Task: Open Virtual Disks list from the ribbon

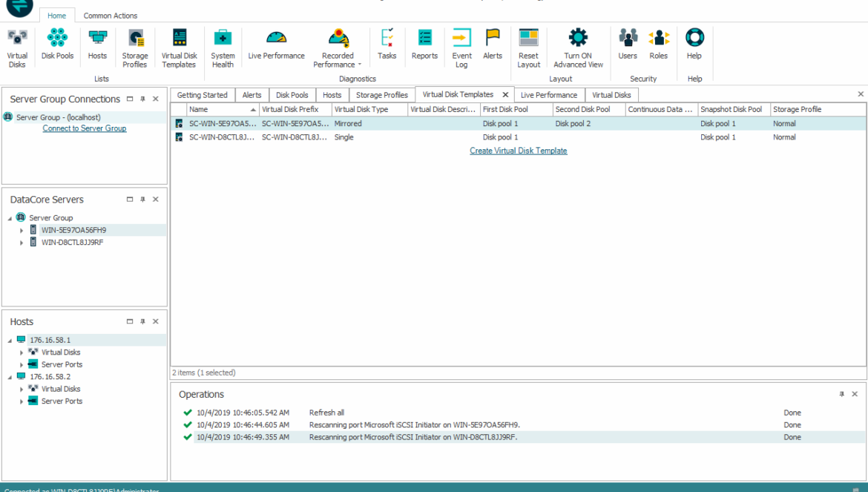Action: click(x=17, y=48)
